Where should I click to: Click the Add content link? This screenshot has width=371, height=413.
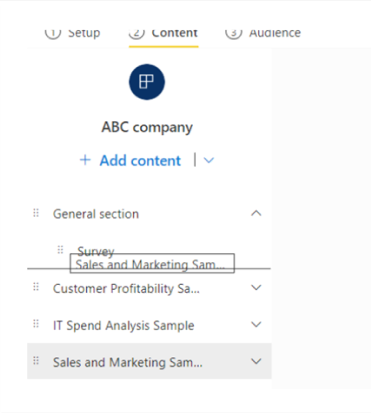[x=140, y=161]
